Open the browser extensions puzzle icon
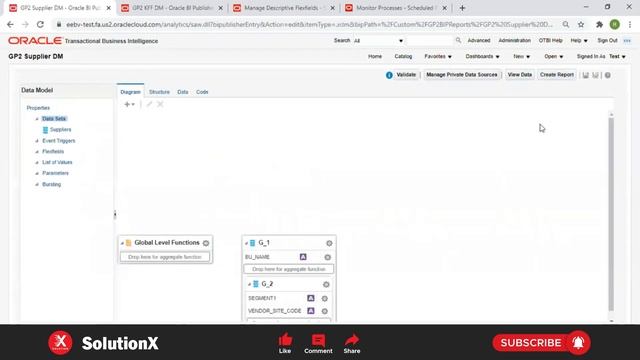 coord(599,24)
